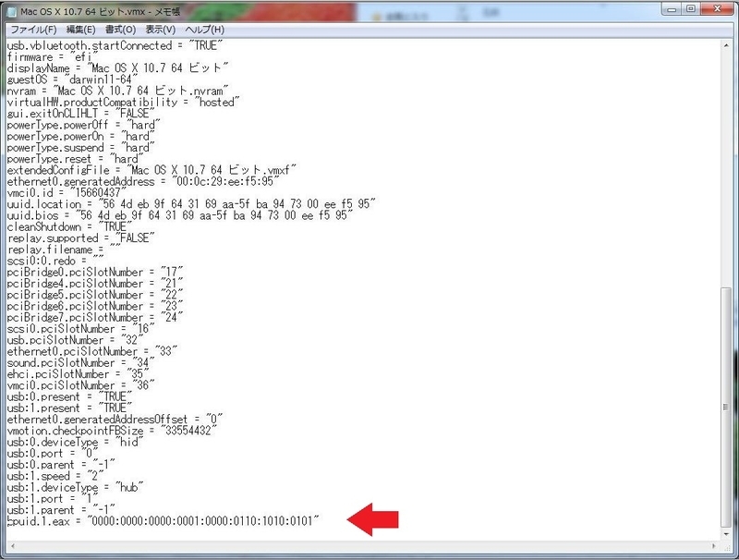Maximize the Notepad window

690,9
